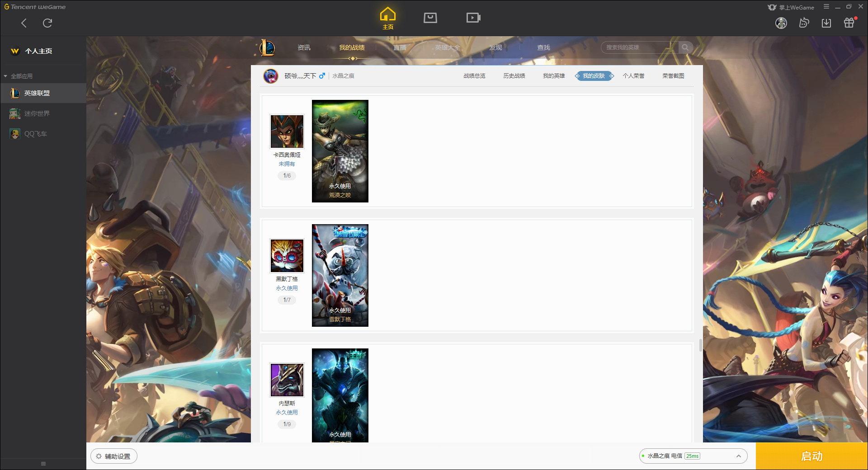The image size is (868, 470).
Task: Go back with the left arrow
Action: pyautogui.click(x=24, y=23)
